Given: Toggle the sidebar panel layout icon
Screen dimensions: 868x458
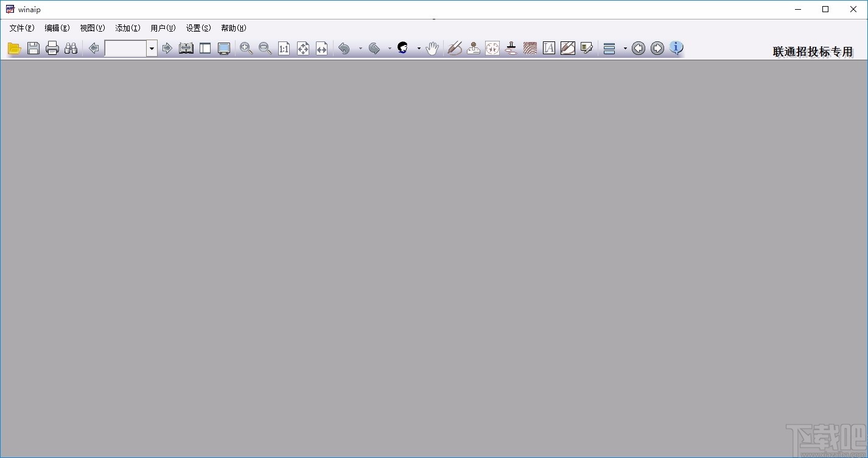Looking at the screenshot, I should (x=205, y=48).
